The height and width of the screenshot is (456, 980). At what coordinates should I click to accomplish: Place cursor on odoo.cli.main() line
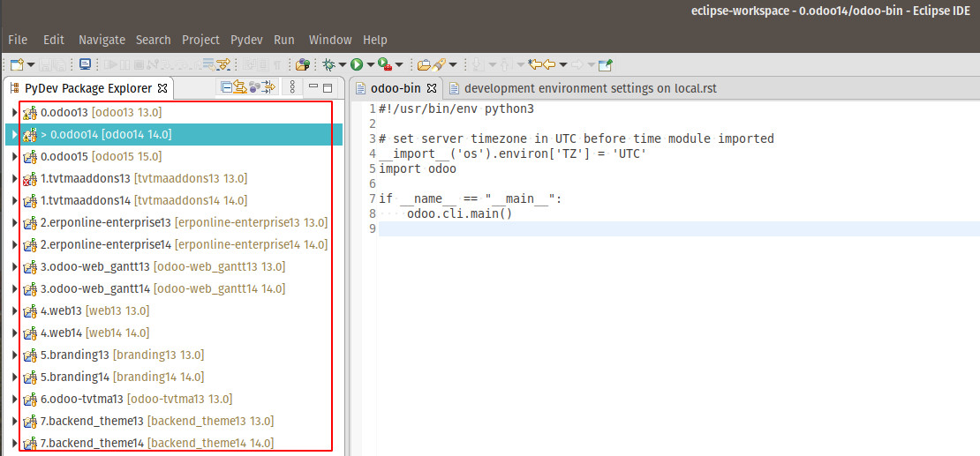coord(459,213)
